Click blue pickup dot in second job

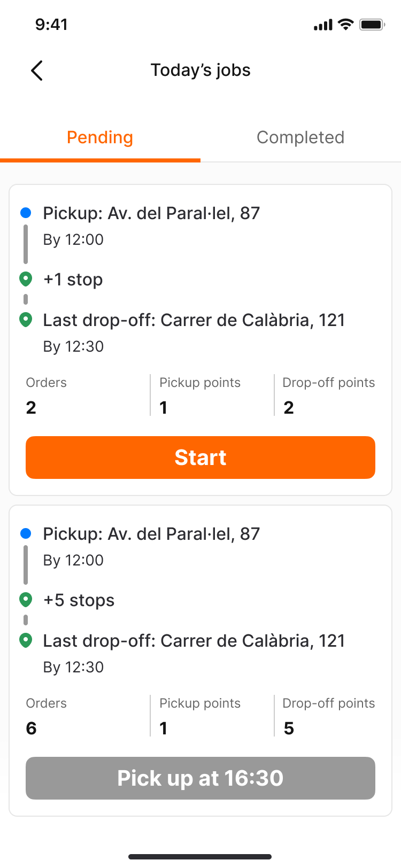click(26, 533)
